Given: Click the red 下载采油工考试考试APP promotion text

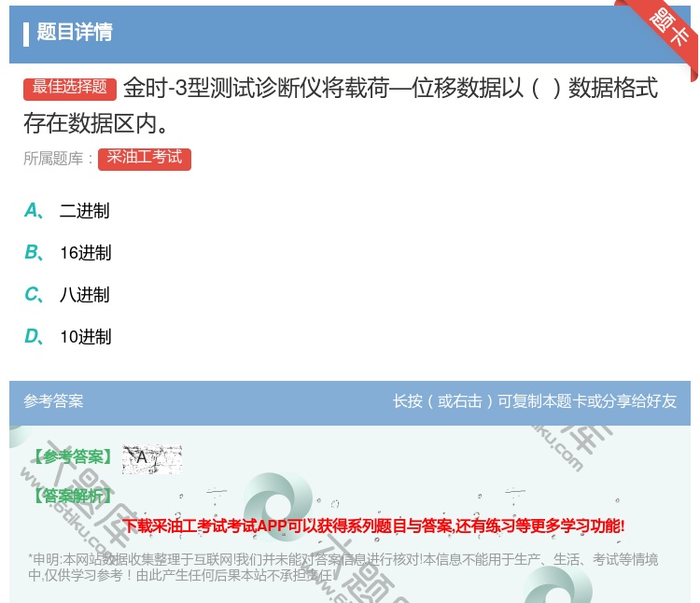Looking at the screenshot, I should click(373, 526).
